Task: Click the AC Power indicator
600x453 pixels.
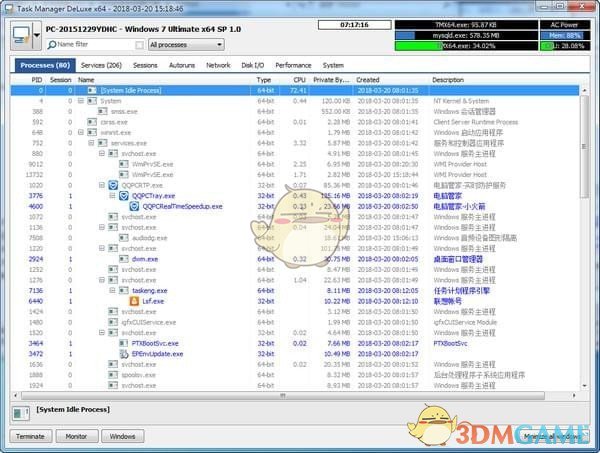Action: point(565,25)
